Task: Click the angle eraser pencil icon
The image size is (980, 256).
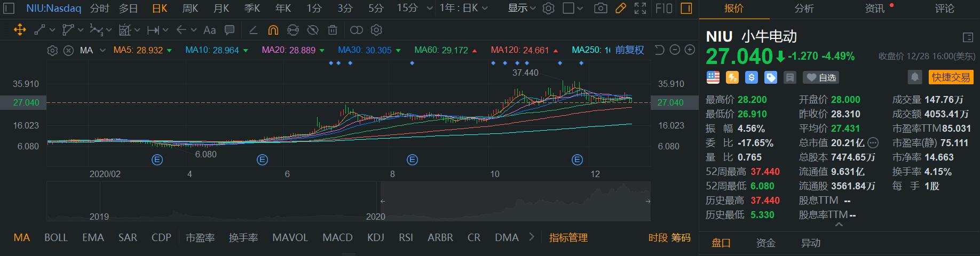Action: [253, 30]
